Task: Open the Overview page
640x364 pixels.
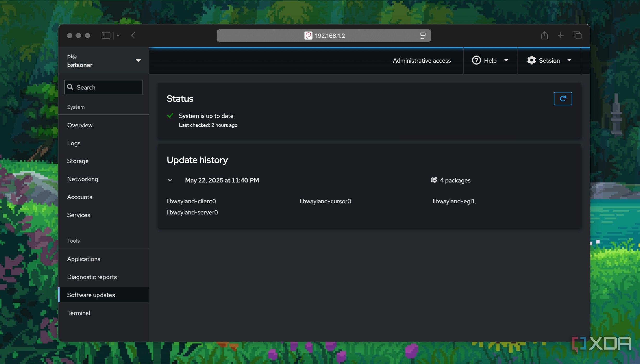Action: click(104, 125)
